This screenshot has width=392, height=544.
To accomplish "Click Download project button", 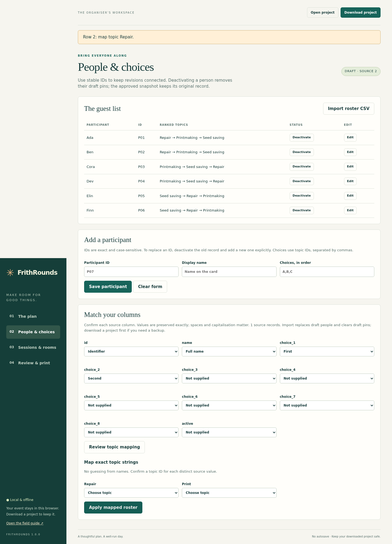I will pos(360,13).
